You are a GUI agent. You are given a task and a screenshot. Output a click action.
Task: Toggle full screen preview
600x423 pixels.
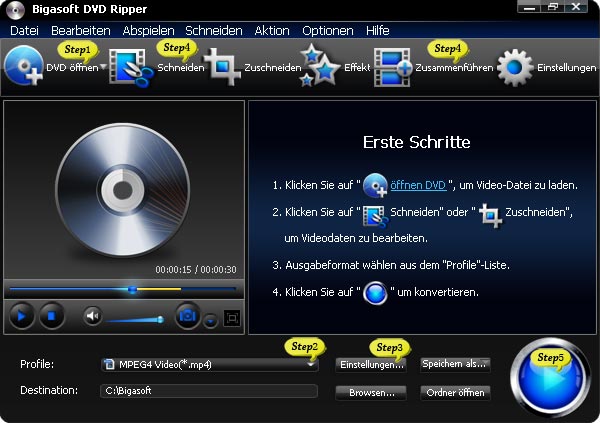(232, 318)
